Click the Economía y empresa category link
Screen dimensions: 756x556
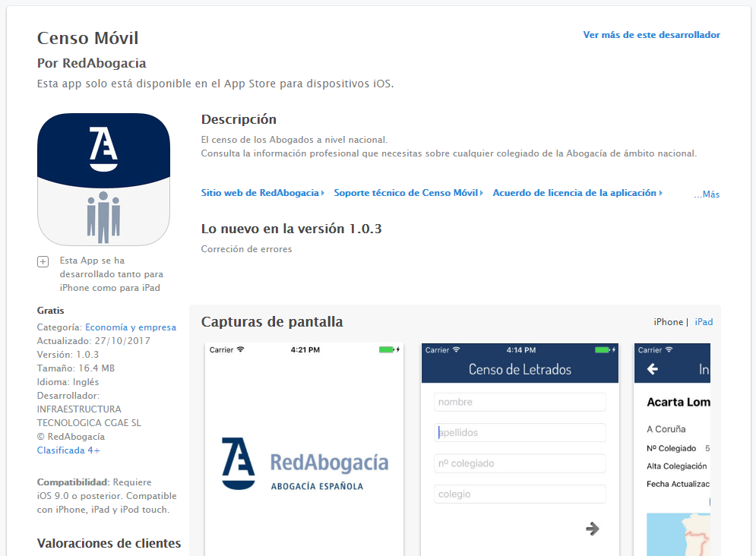click(131, 327)
